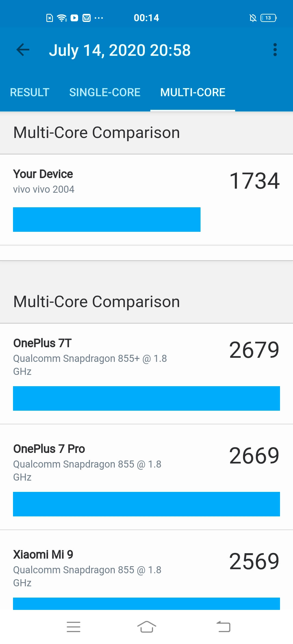Image resolution: width=293 pixels, height=644 pixels.
Task: Tap the Wi-Fi status icon
Action: coord(62,18)
